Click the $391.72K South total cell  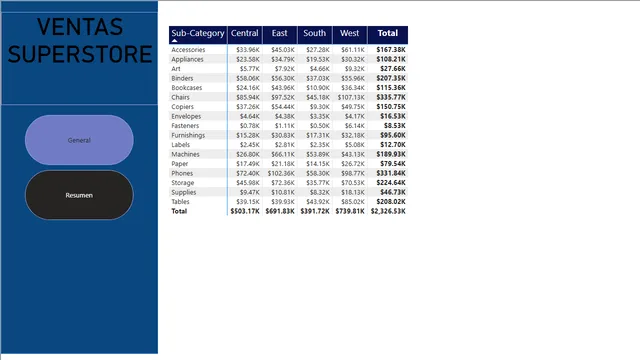315,211
